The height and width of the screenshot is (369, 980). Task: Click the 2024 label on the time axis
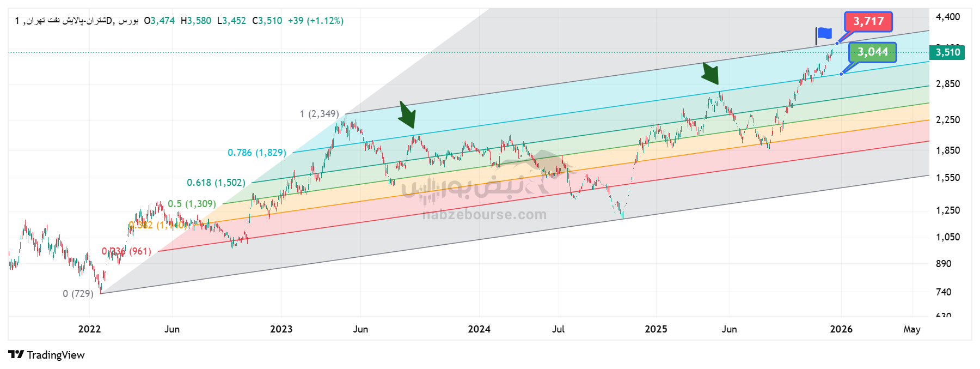[479, 329]
